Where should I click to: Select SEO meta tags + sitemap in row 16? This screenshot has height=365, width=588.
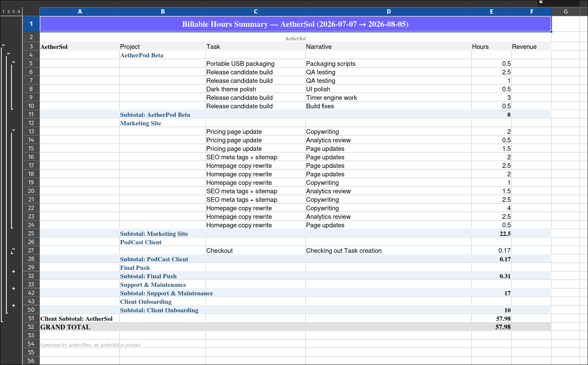(x=256, y=157)
